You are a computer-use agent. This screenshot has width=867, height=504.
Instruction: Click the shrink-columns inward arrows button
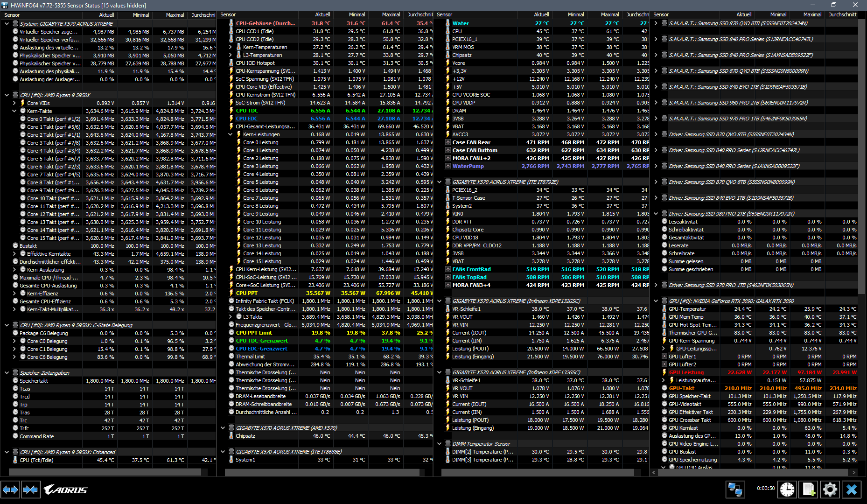click(31, 490)
